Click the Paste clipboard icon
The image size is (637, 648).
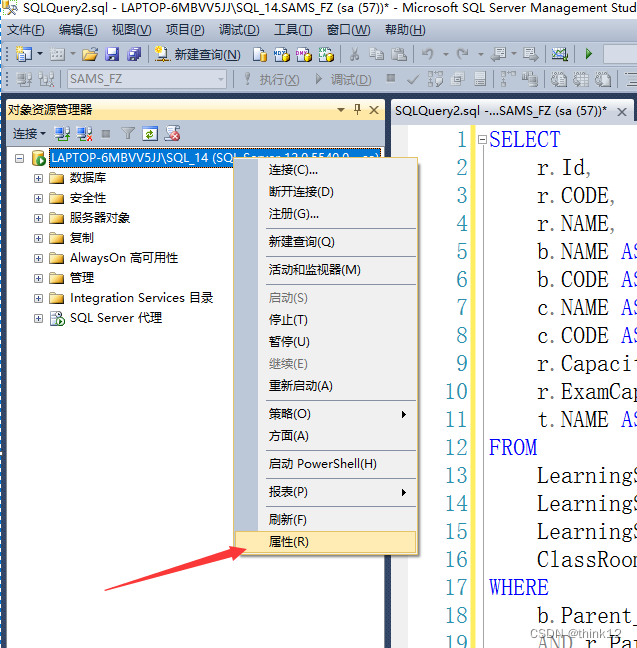[x=398, y=54]
